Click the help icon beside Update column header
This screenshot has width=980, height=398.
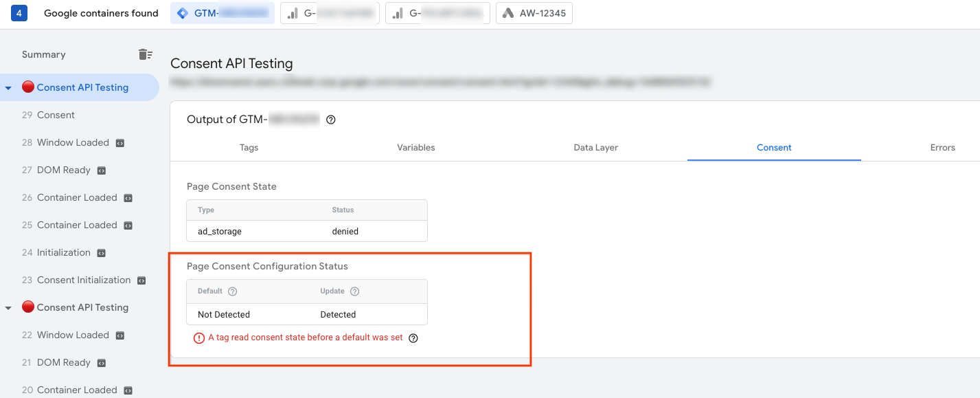coord(354,291)
